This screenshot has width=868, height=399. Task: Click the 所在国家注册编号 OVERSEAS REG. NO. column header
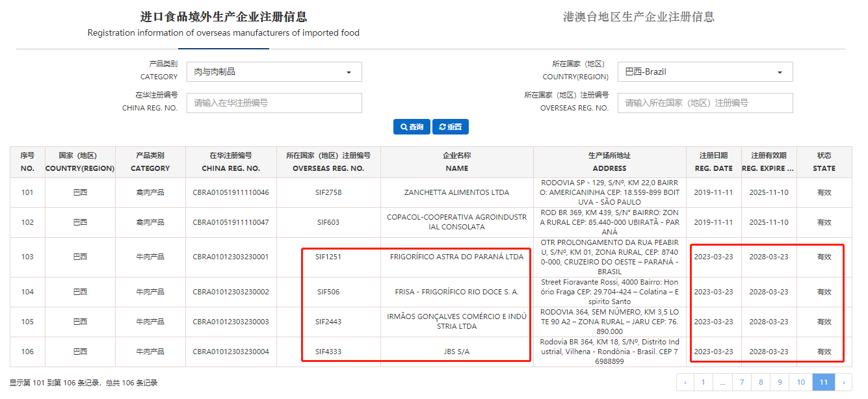point(328,162)
